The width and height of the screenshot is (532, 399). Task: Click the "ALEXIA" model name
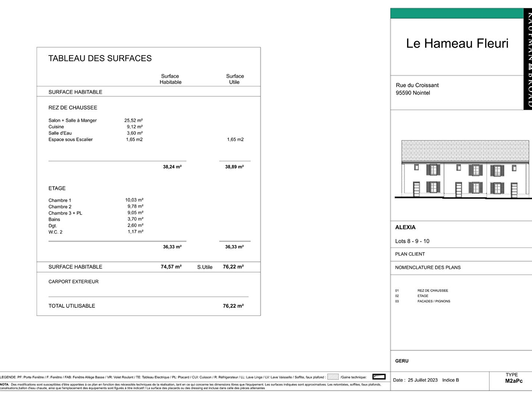405,227
